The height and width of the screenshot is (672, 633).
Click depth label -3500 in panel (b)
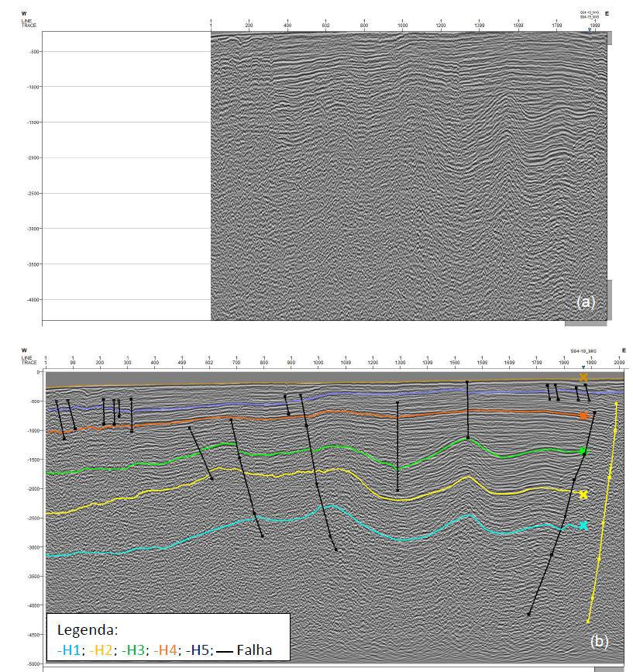coord(33,577)
